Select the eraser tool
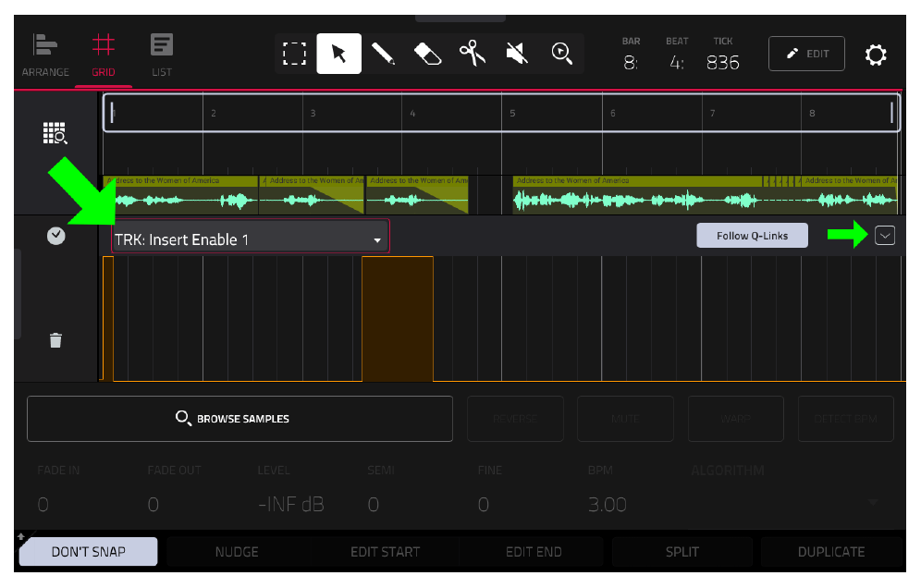Screen dimensions: 921x588 coord(427,54)
